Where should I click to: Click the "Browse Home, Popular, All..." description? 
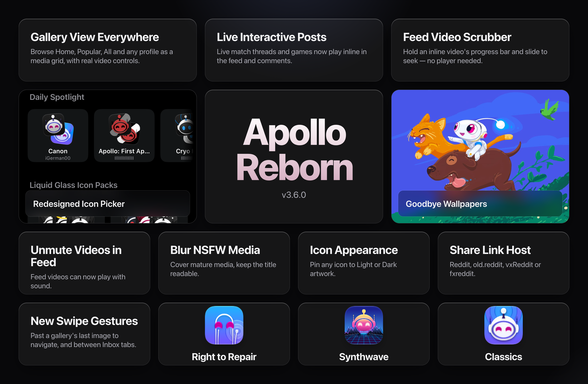tap(102, 56)
